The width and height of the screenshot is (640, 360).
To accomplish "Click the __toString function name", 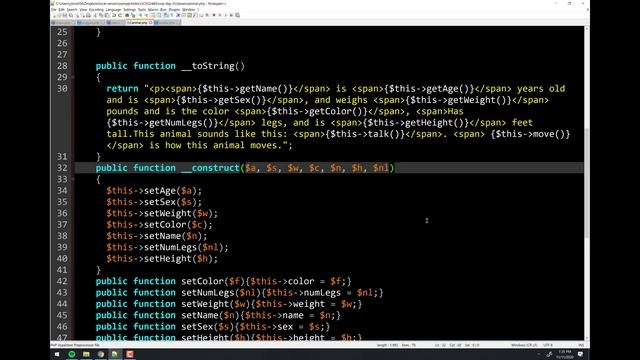I will [207, 66].
